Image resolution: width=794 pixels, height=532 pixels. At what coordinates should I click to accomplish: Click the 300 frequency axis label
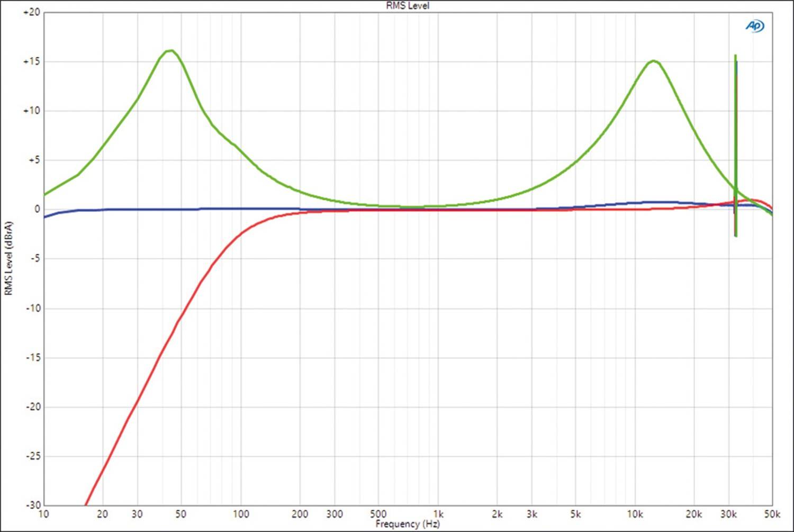pos(335,514)
